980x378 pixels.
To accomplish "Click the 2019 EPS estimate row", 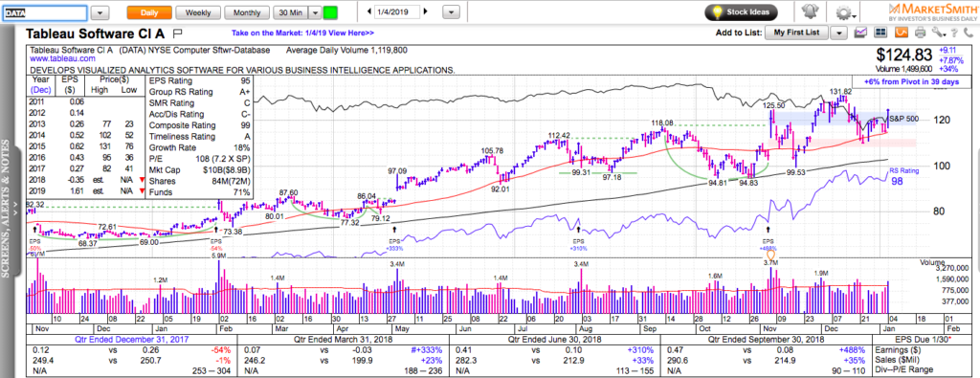I will click(87, 191).
